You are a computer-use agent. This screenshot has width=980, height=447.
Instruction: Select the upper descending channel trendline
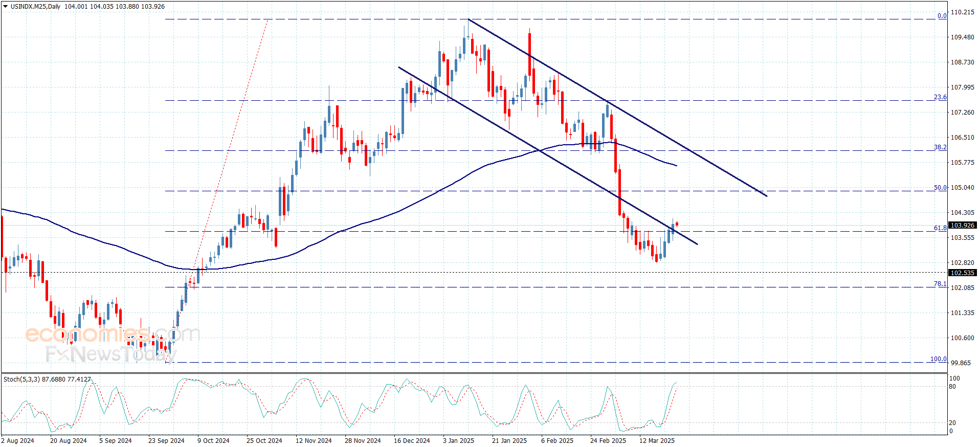click(618, 107)
